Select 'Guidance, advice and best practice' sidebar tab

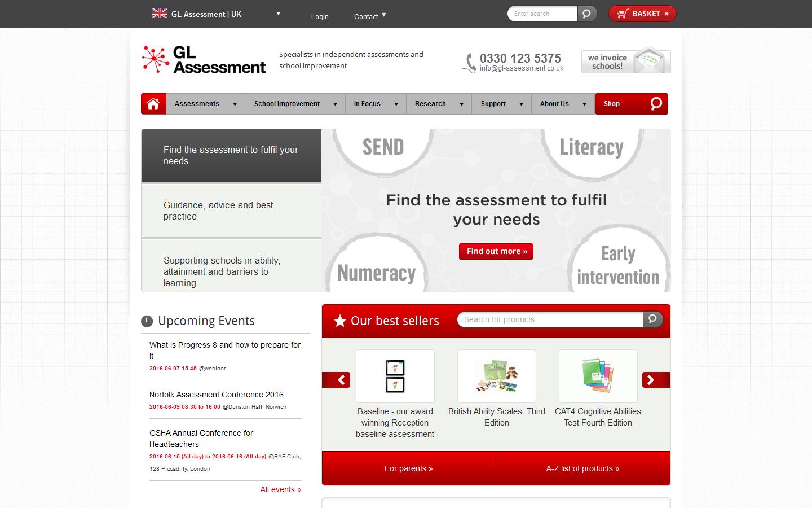(x=231, y=211)
